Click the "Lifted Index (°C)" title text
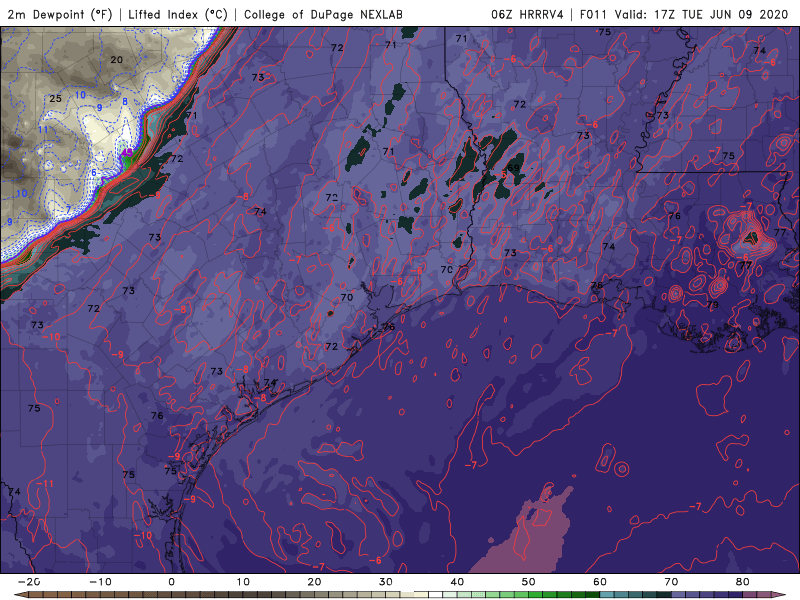Image resolution: width=800 pixels, height=600 pixels. (178, 14)
